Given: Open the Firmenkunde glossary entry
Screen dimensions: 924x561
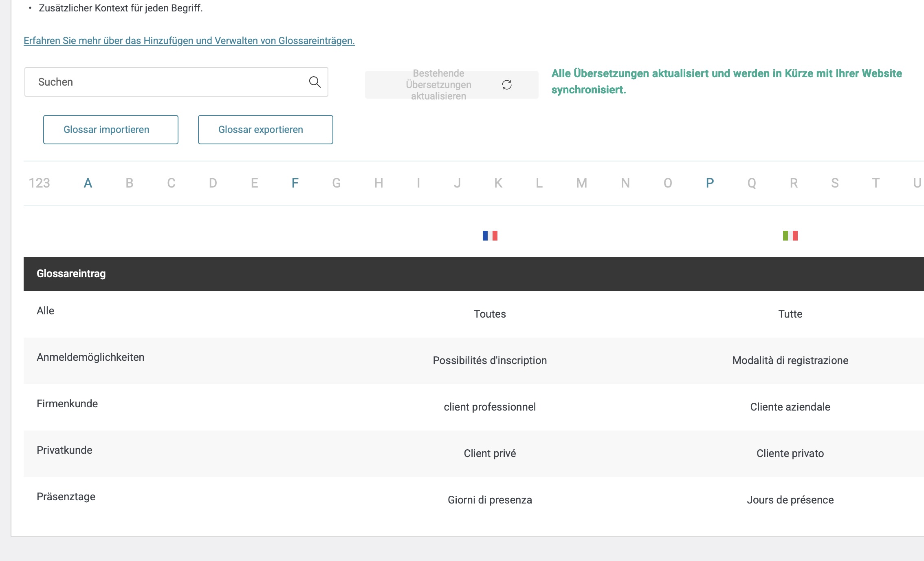Looking at the screenshot, I should tap(67, 404).
